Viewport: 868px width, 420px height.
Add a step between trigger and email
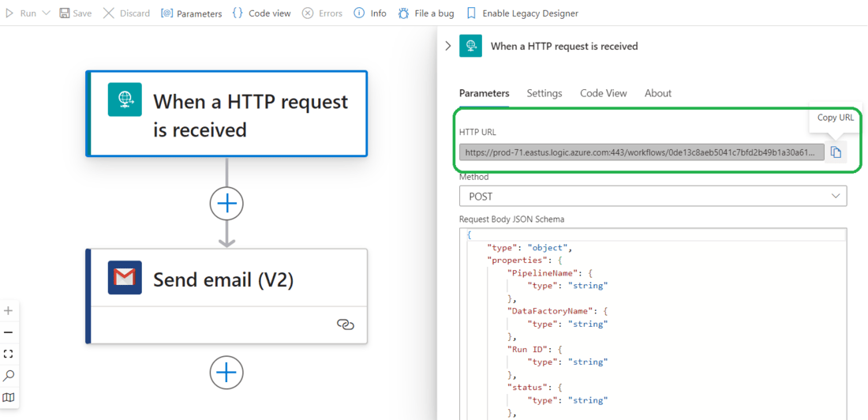226,204
